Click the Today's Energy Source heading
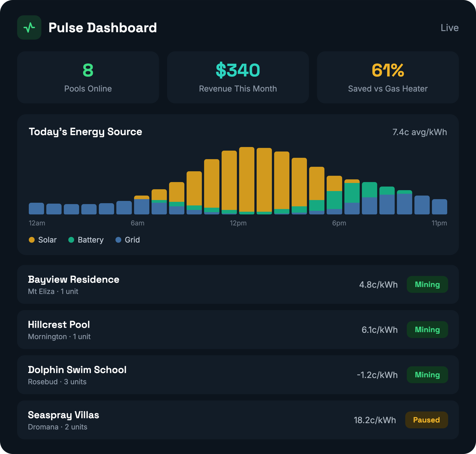This screenshot has height=454, width=476. click(x=85, y=132)
